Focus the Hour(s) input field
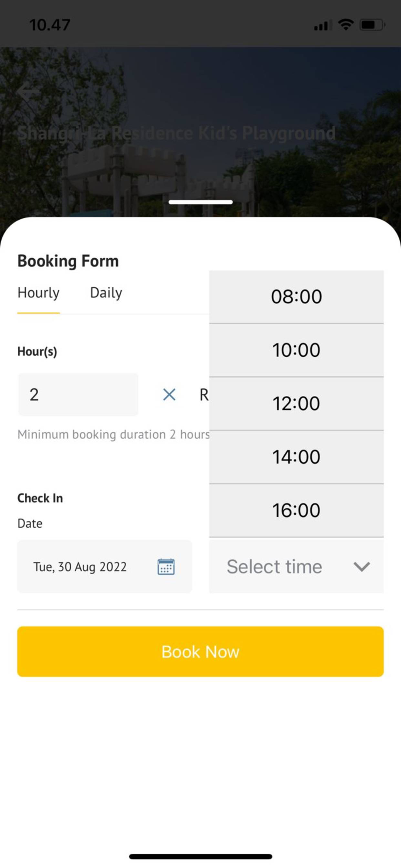 click(78, 395)
